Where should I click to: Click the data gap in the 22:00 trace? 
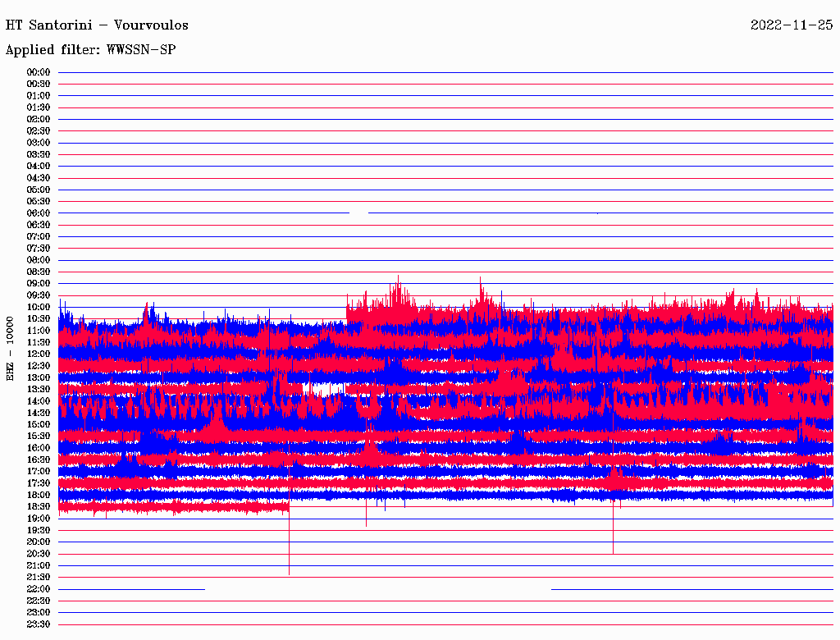pos(377,589)
